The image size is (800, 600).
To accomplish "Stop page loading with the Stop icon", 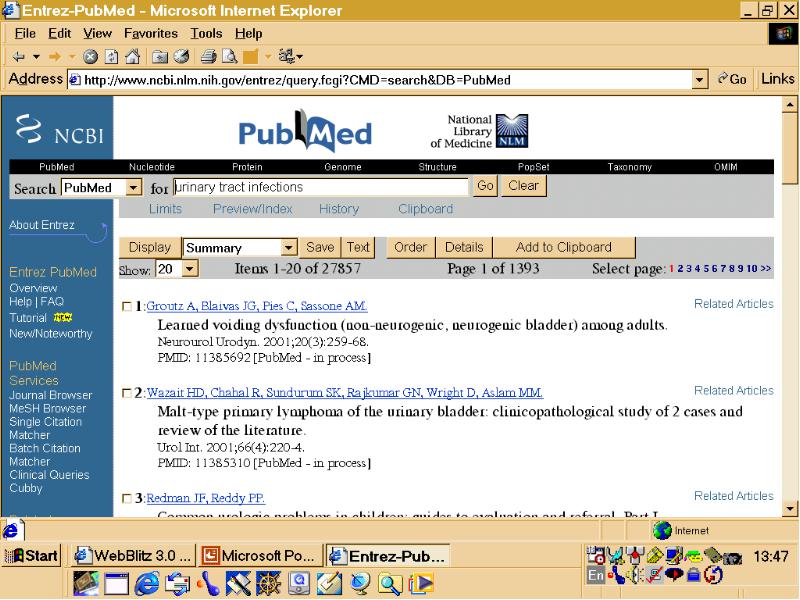I will click(x=90, y=57).
